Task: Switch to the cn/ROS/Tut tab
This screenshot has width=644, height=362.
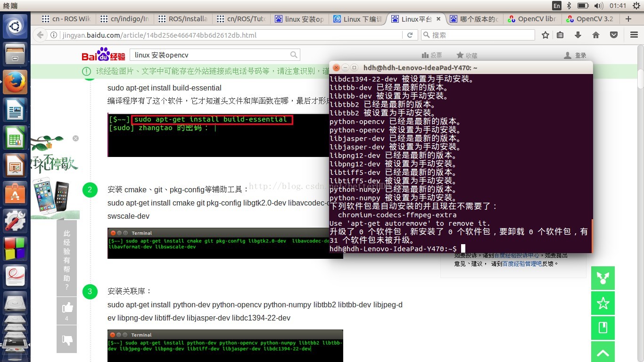Action: coord(241,19)
